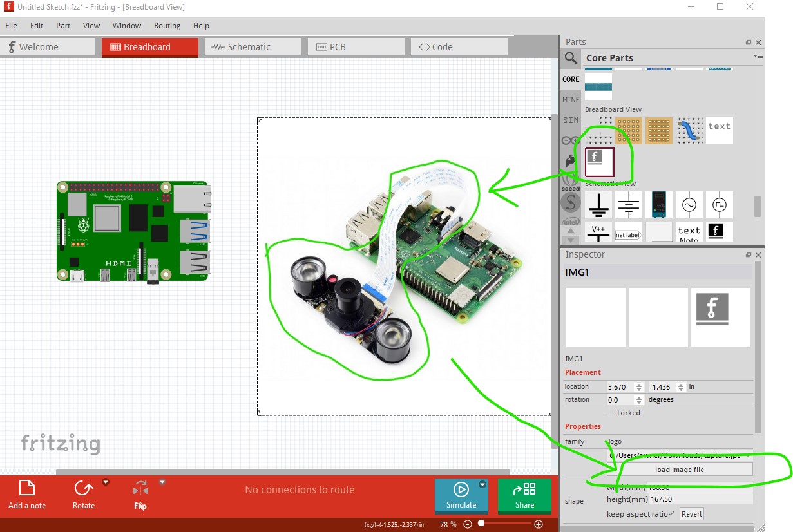Toggle keep aspect ratio checkbox

pos(671,513)
